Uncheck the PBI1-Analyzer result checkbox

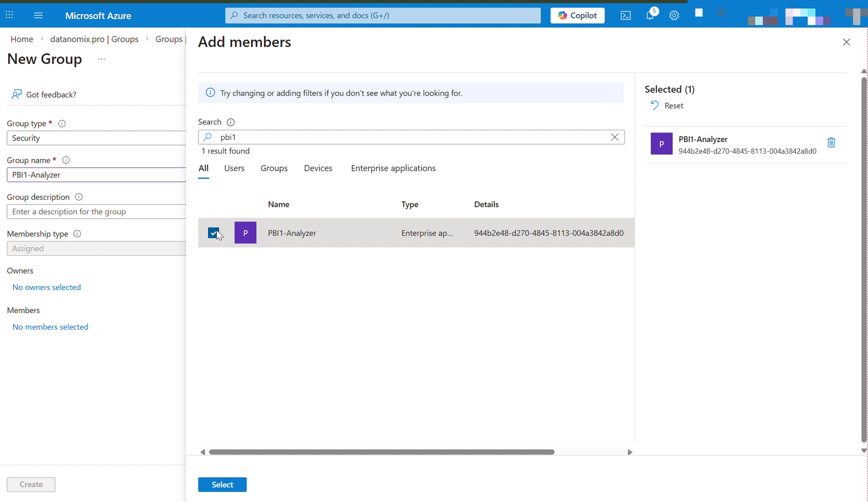click(213, 233)
